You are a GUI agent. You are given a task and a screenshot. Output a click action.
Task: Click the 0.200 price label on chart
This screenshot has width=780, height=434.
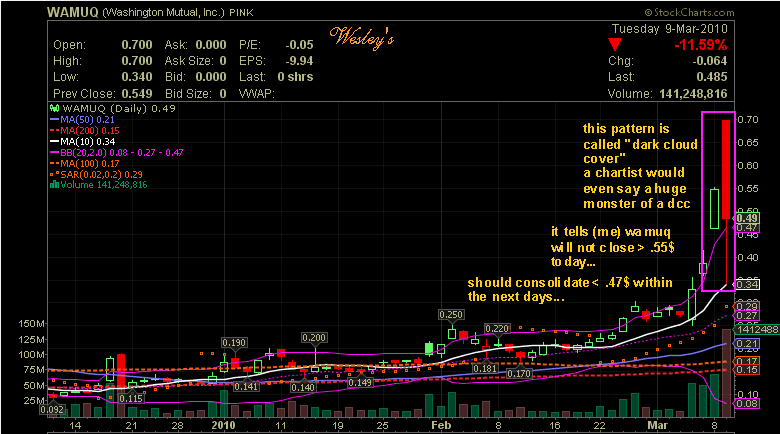314,337
